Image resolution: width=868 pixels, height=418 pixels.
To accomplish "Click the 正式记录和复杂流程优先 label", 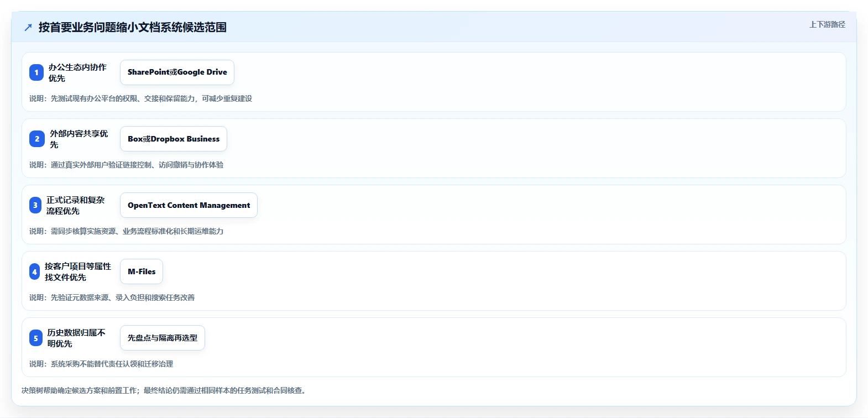I will pos(76,205).
